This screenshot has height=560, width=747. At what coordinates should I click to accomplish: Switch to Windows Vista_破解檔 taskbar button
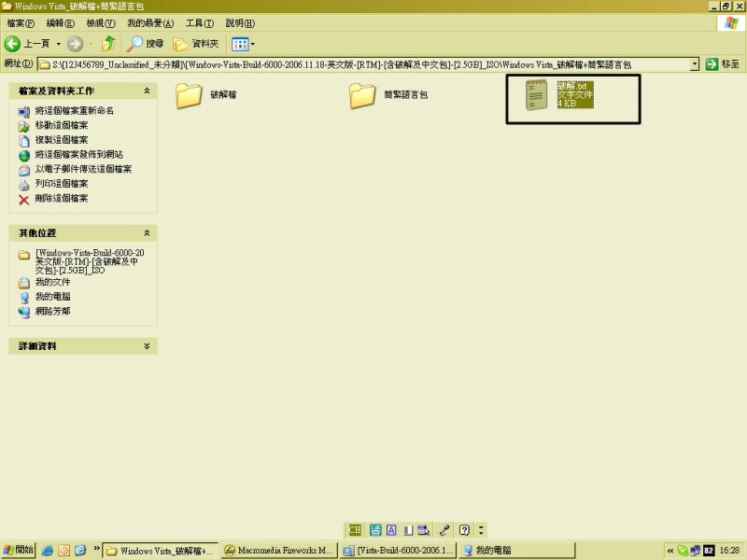click(161, 551)
